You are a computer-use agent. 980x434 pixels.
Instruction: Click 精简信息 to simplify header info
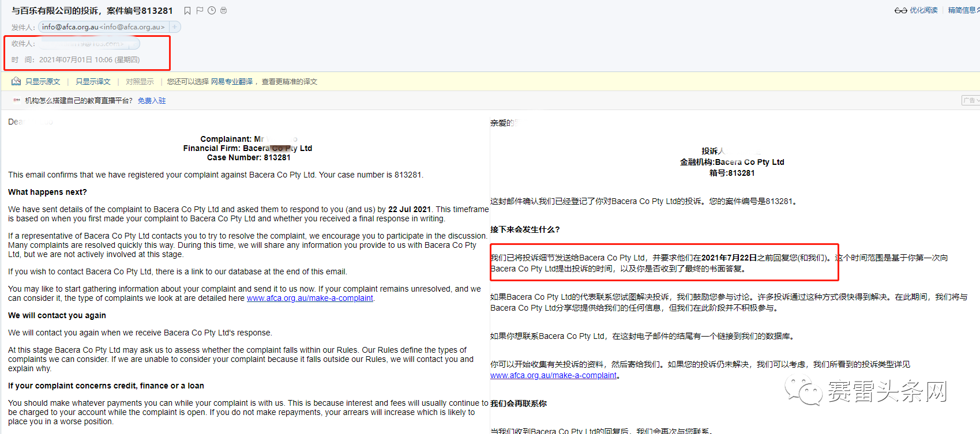(x=962, y=10)
